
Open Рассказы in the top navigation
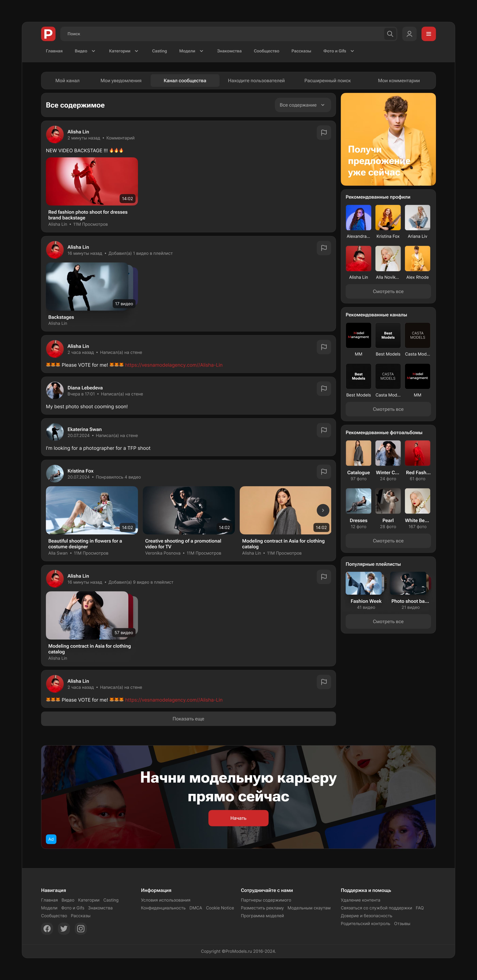(x=301, y=51)
